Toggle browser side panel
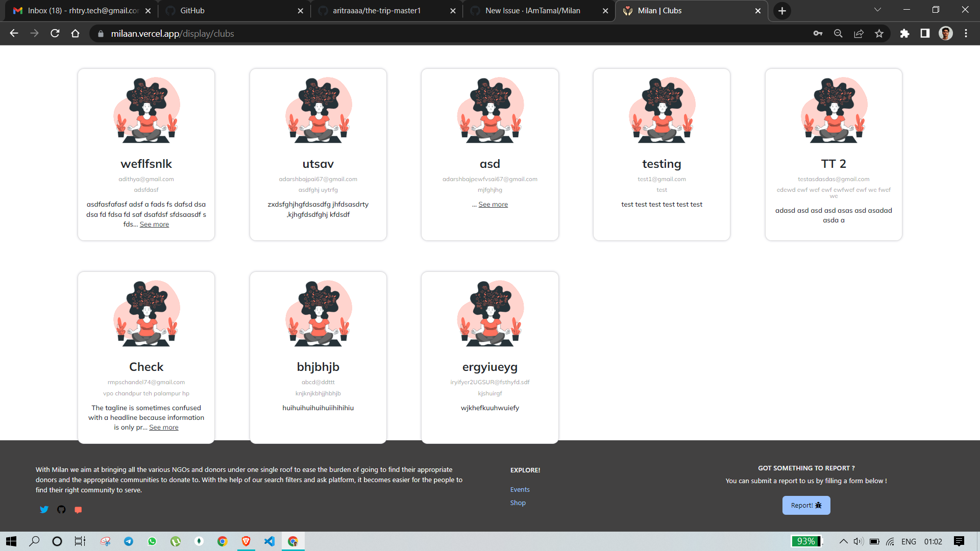Screen dimensions: 980x551 pos(925,34)
